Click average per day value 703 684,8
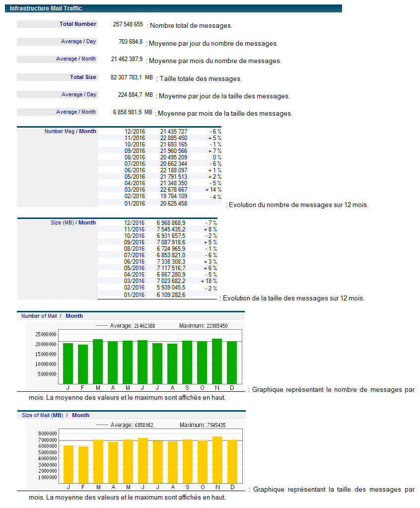The image size is (420, 508). point(131,42)
